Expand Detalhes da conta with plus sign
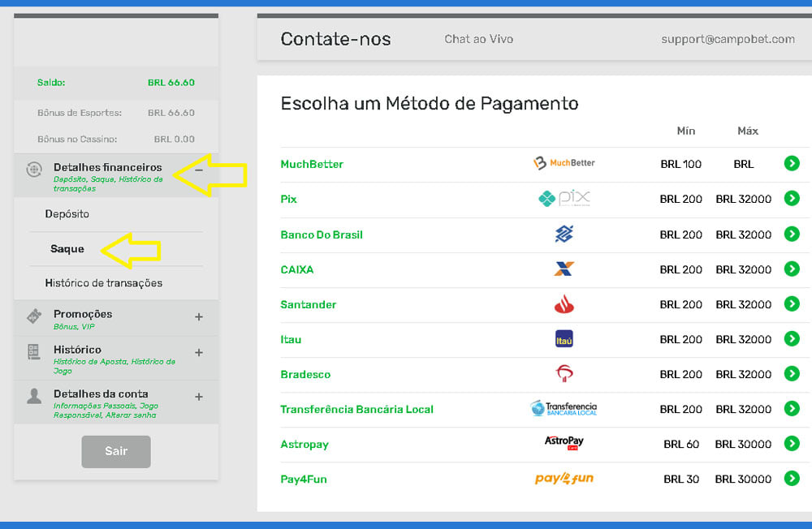This screenshot has width=812, height=529. [x=199, y=397]
